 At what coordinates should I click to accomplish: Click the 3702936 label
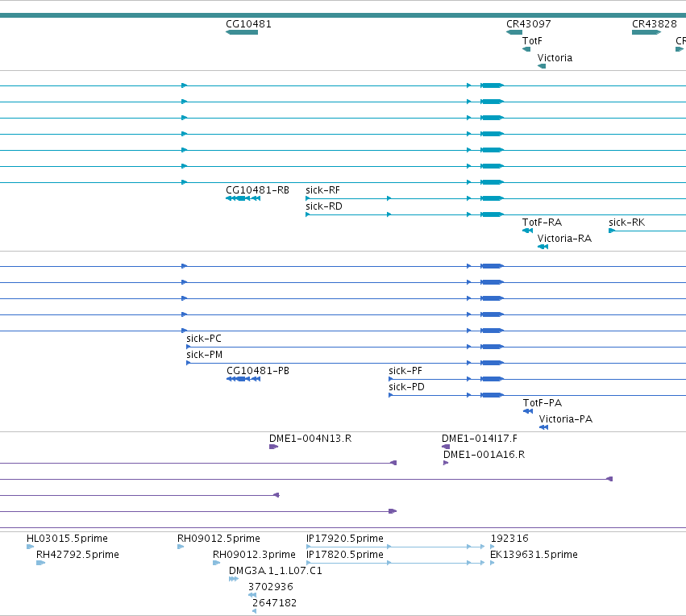tap(270, 587)
